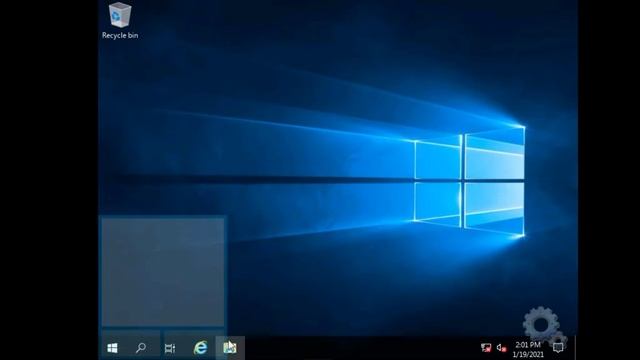Select the File Explorer thumbnail preview
This screenshot has width=640, height=360.
(x=162, y=272)
